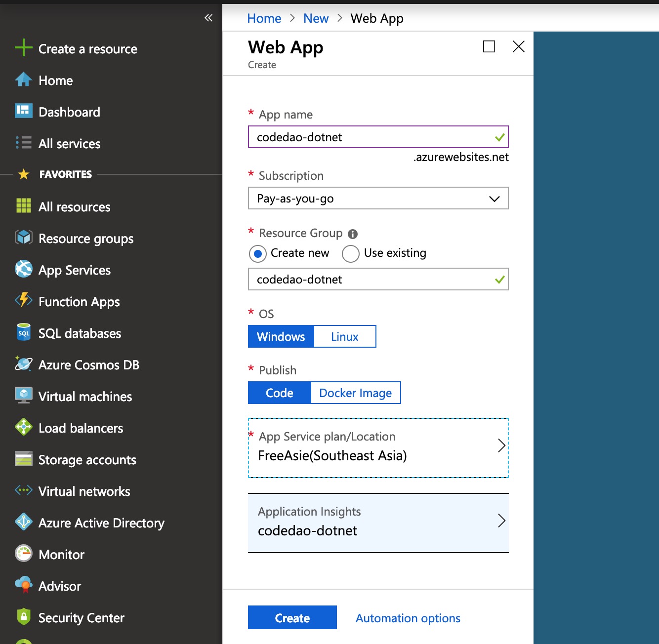
Task: Expand the Application Insights section
Action: pyautogui.click(x=378, y=522)
